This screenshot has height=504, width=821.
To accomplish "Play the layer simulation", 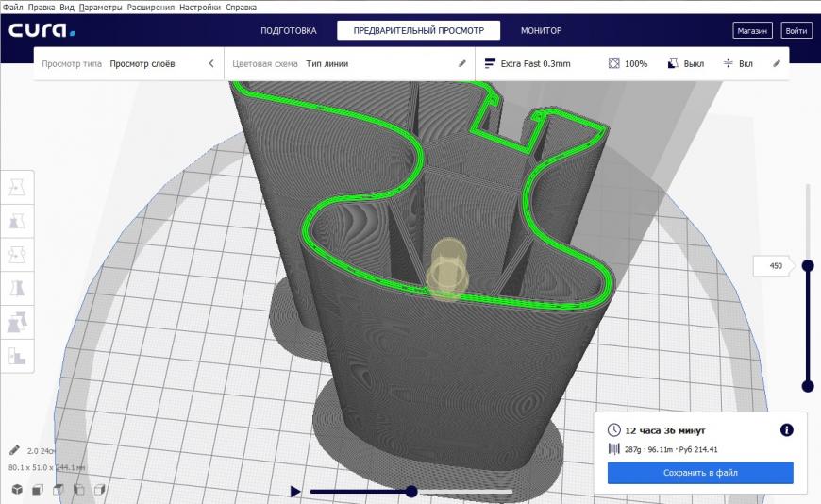I will [295, 492].
